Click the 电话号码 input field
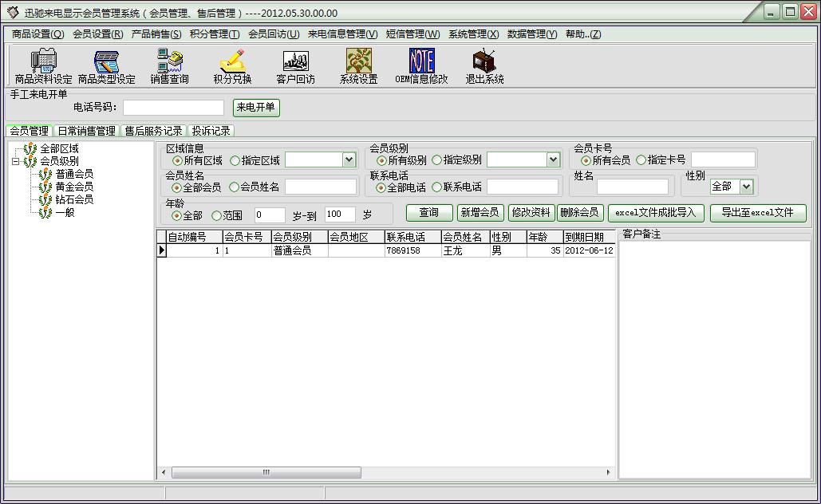 [173, 108]
